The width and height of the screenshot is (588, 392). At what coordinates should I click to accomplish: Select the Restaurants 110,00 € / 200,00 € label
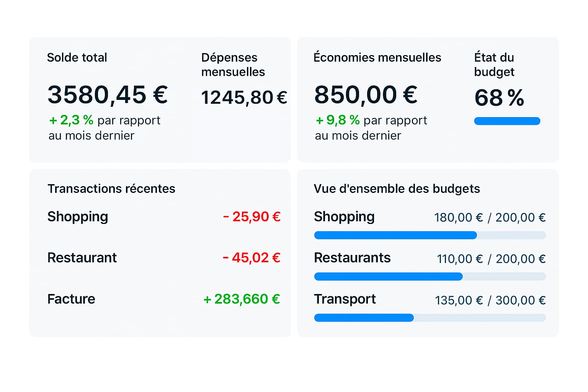pos(491,259)
